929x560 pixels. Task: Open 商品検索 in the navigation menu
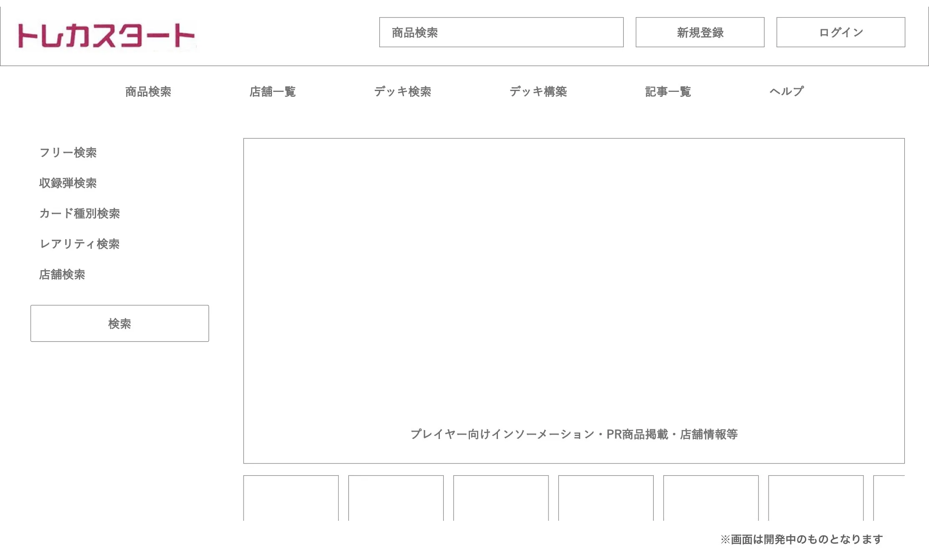(148, 91)
